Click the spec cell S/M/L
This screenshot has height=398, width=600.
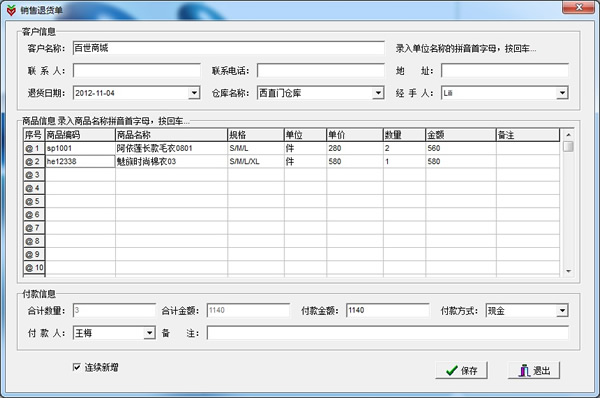[256, 148]
